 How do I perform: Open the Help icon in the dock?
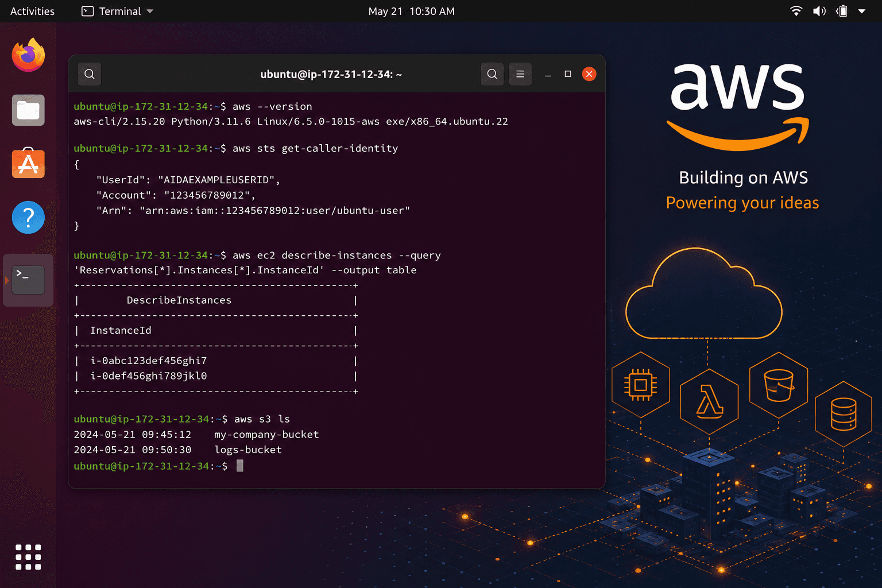tap(28, 218)
